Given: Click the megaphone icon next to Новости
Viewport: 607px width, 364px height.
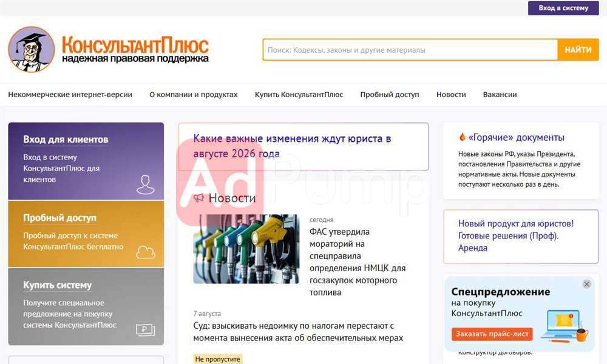Looking at the screenshot, I should (x=198, y=198).
